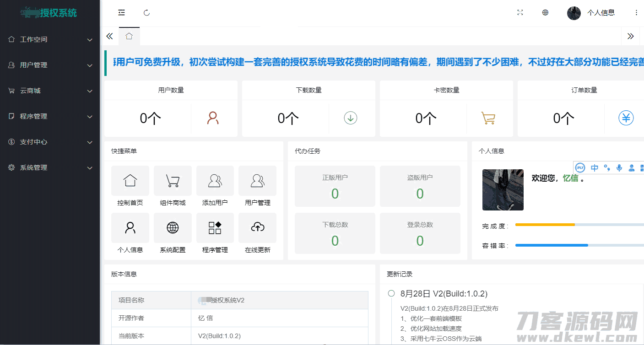The height and width of the screenshot is (345, 644).
Task: Expand the 工作空间 sidebar menu
Action: pos(50,39)
